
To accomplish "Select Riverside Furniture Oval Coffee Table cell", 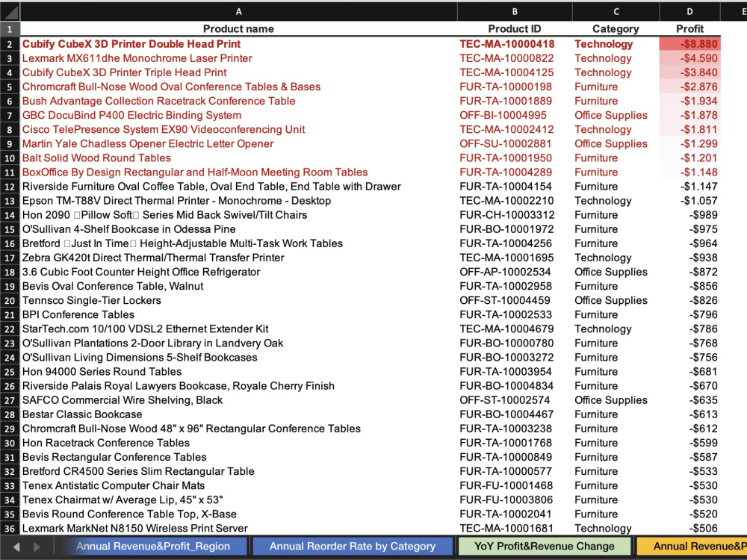I will click(x=239, y=187).
